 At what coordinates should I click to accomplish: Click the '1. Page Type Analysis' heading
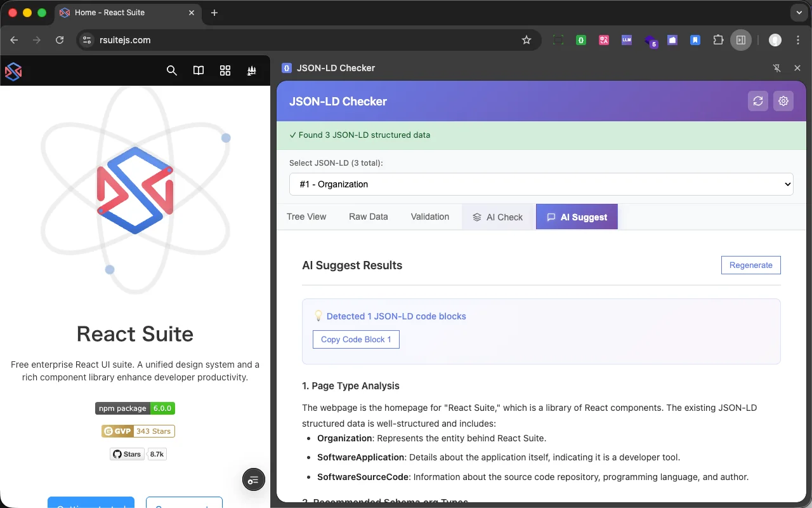point(351,386)
